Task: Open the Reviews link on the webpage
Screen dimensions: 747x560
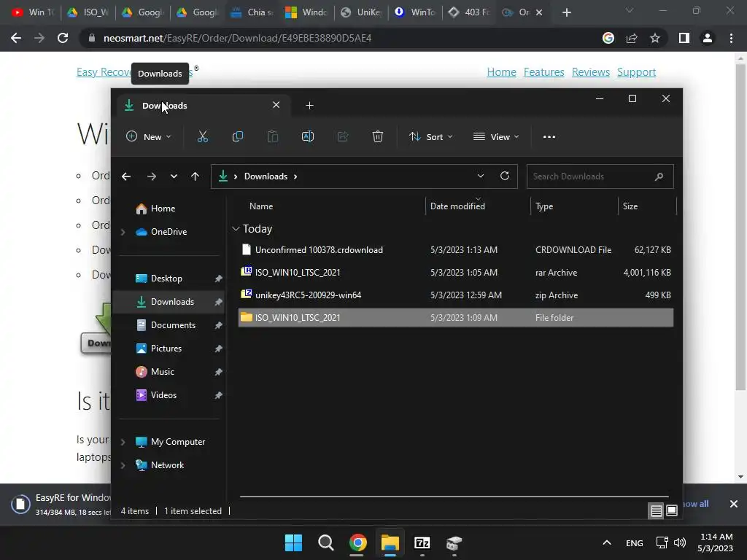Action: click(x=591, y=72)
